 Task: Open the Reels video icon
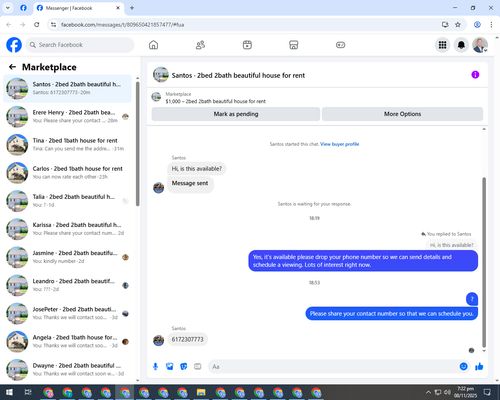point(247,45)
